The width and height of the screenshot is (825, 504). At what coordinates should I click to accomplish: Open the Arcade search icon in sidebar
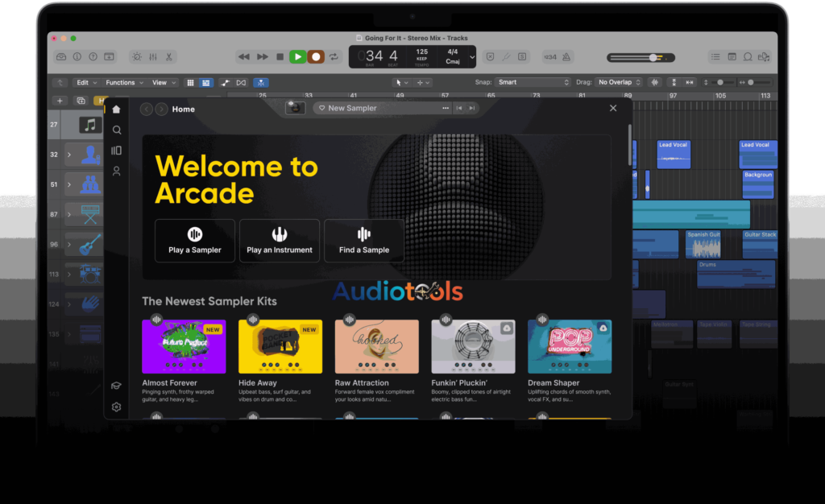(117, 130)
